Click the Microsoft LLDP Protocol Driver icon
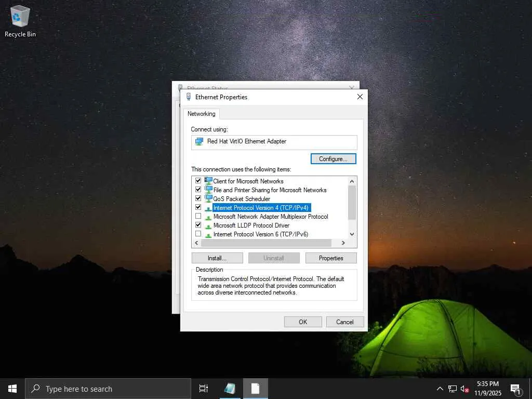This screenshot has height=399, width=532. [208, 225]
